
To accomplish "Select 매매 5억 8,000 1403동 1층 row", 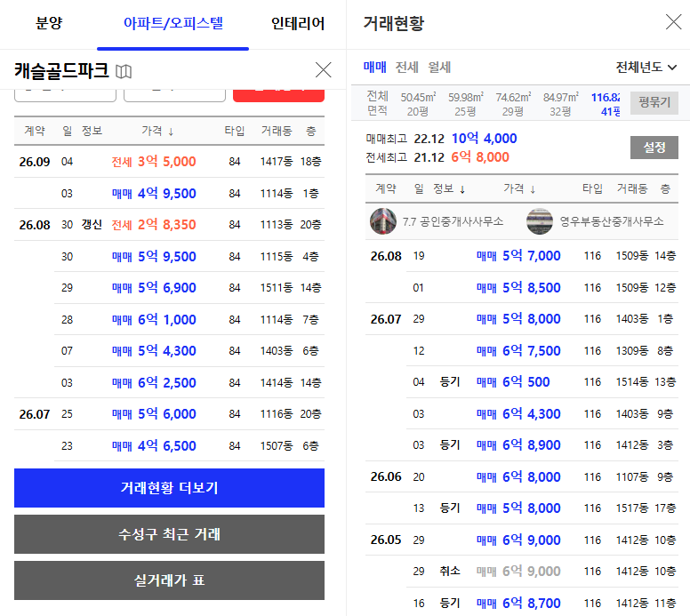I will point(521,318).
